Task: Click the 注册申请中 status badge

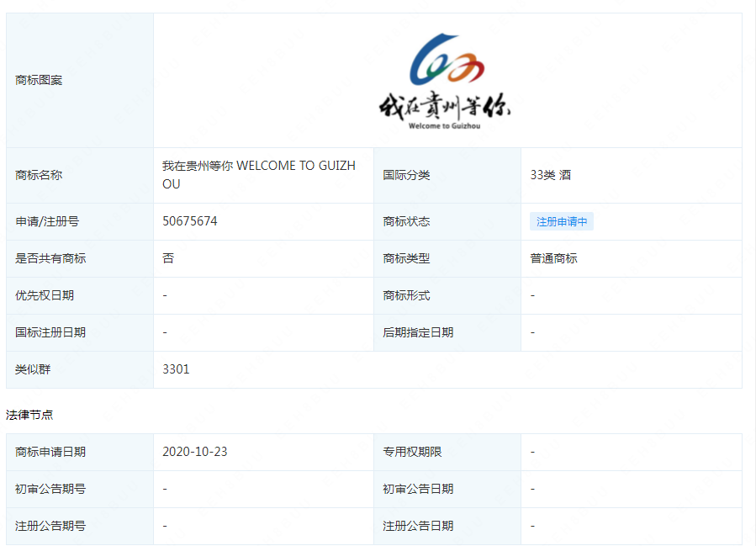Action: click(x=561, y=221)
